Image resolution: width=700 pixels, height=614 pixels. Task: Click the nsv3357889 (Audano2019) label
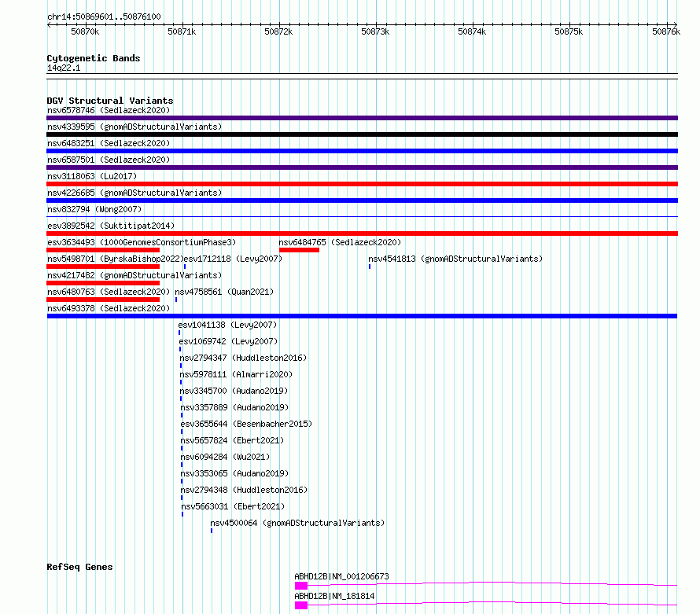[x=235, y=407]
